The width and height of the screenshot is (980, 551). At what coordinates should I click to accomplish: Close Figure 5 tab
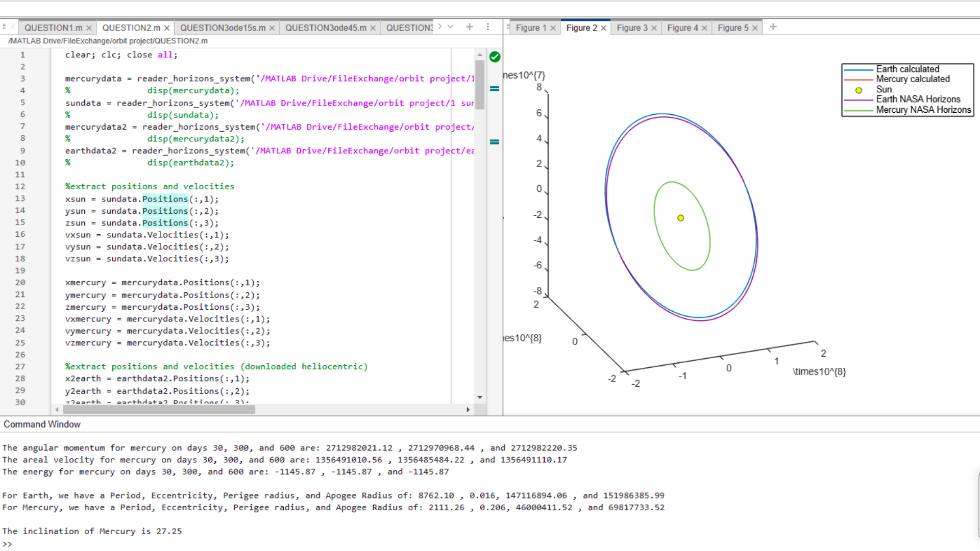(755, 28)
